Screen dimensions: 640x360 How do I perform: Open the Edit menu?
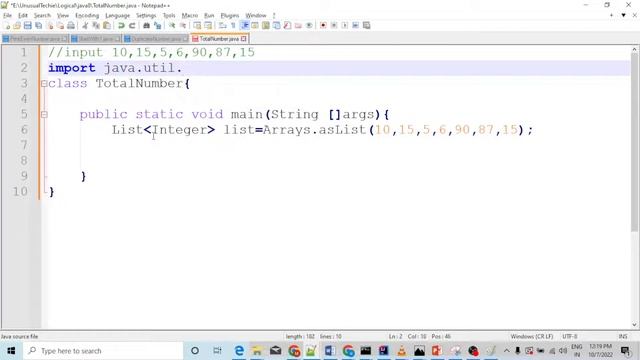coord(23,16)
